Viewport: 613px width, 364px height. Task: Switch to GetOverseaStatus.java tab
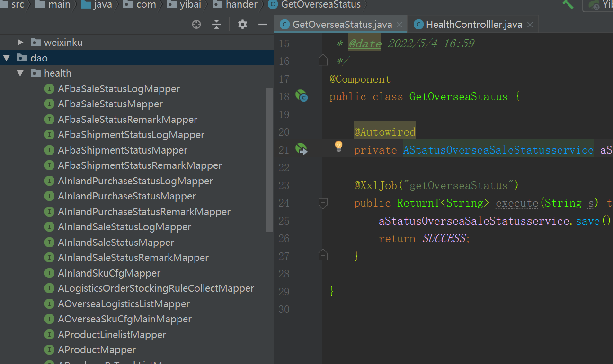tap(342, 25)
